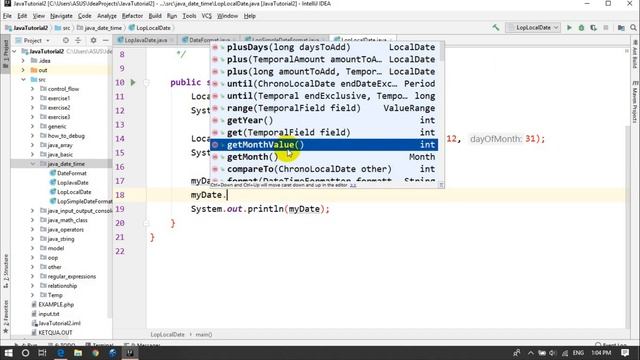
Task: Choose getYear() completion suggestion
Action: 324,120
